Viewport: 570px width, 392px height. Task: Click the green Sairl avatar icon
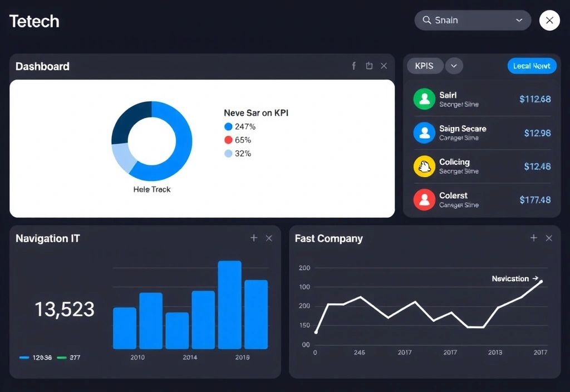[424, 99]
